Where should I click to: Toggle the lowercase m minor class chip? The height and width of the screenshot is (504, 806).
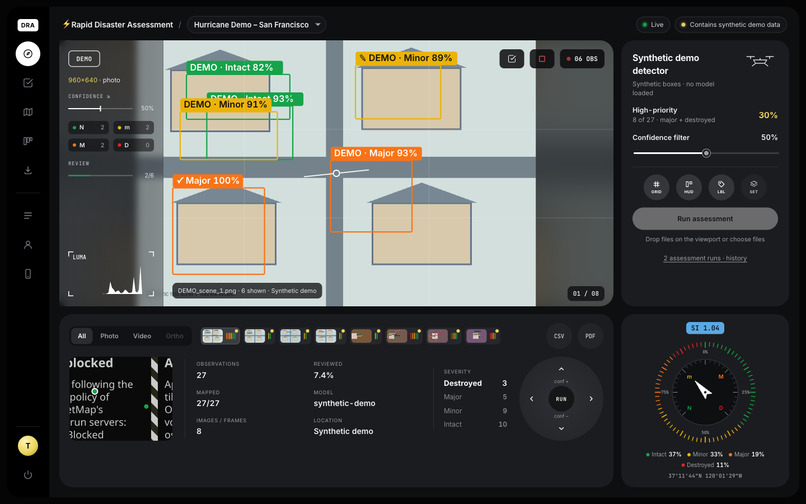pyautogui.click(x=133, y=127)
